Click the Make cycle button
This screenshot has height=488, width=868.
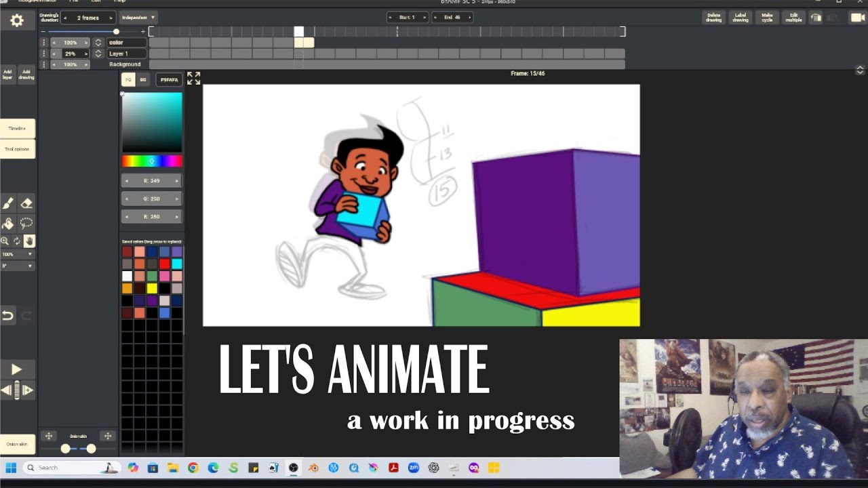pyautogui.click(x=767, y=18)
